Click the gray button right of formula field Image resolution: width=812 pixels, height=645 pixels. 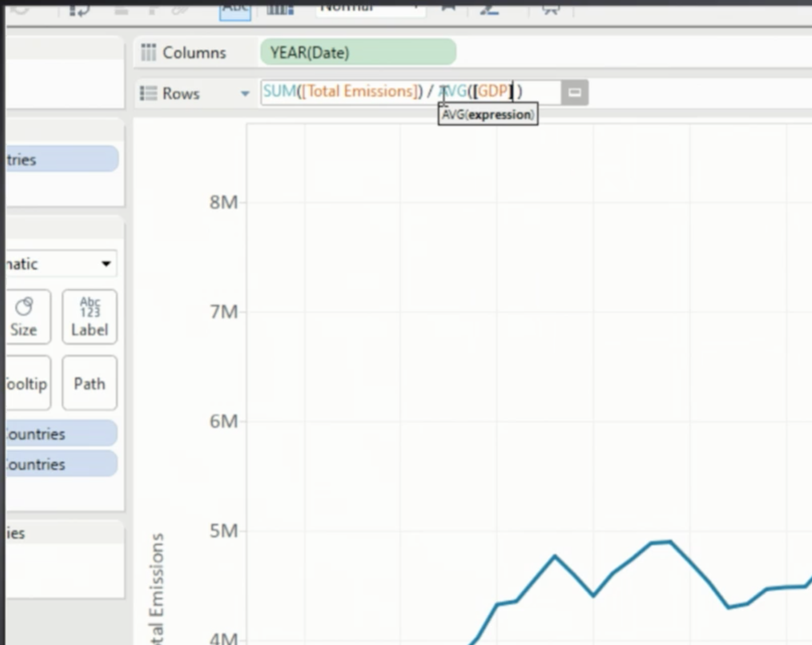575,93
